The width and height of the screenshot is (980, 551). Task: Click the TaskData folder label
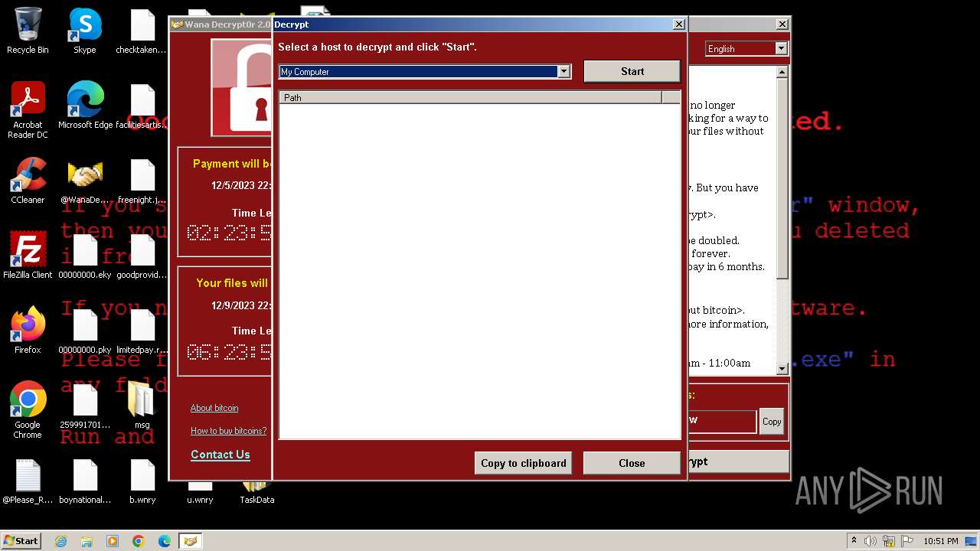tap(257, 500)
